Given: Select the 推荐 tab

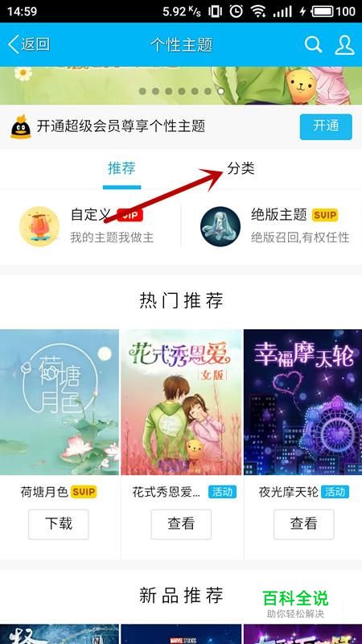Looking at the screenshot, I should pos(121,168).
